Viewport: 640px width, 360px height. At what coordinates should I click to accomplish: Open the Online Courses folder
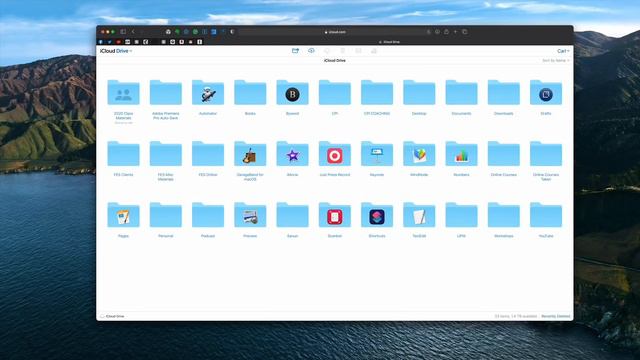[504, 154]
